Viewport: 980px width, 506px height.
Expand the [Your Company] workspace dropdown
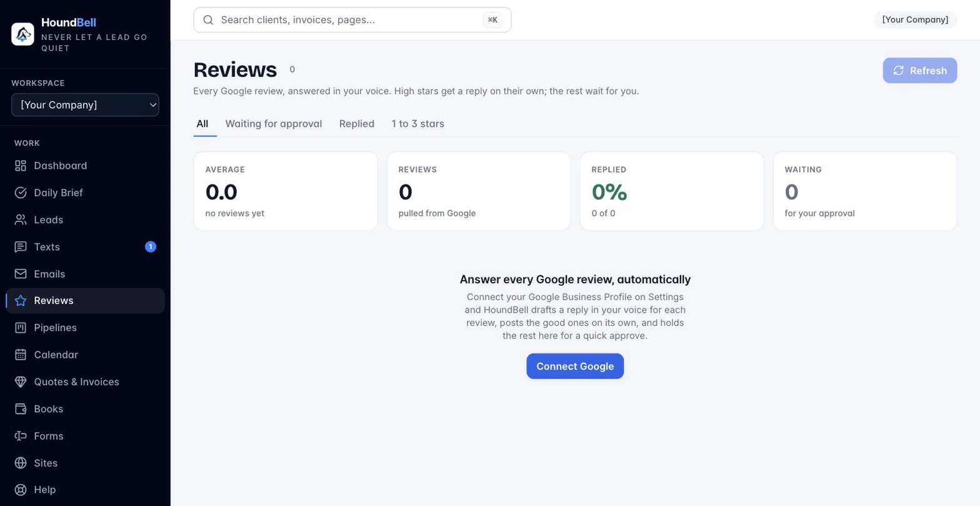point(85,105)
